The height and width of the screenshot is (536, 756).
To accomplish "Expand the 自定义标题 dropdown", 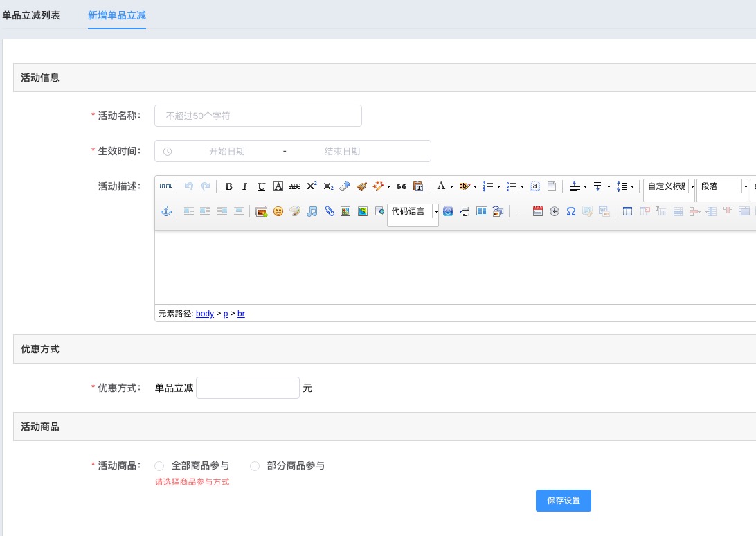I will tap(669, 187).
